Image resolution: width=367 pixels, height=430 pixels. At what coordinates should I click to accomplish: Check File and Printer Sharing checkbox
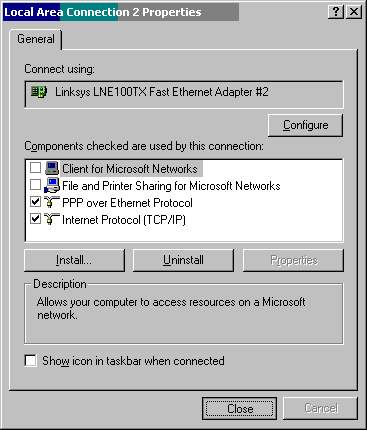point(35,184)
